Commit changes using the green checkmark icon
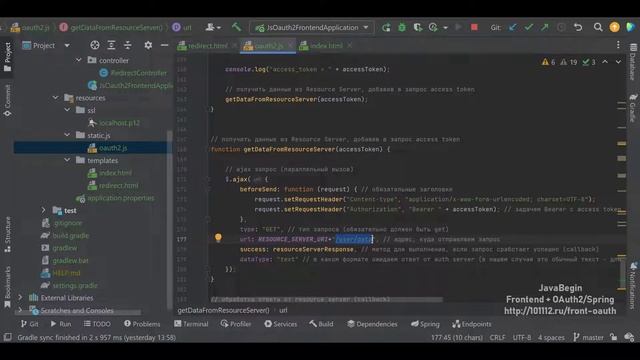 pos(529,27)
